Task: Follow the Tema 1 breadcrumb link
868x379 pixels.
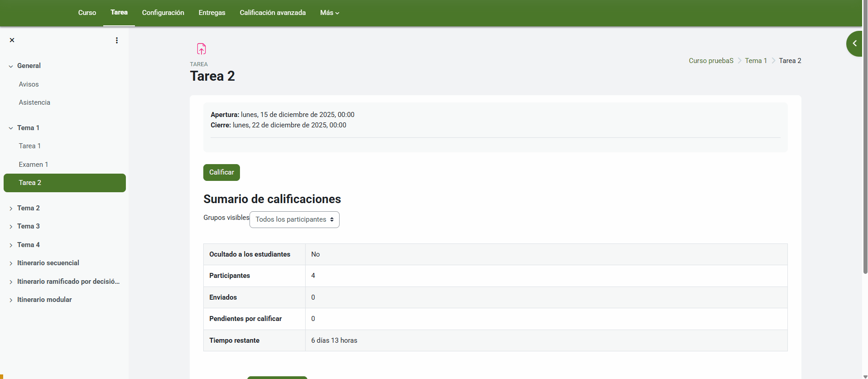Action: coord(756,61)
